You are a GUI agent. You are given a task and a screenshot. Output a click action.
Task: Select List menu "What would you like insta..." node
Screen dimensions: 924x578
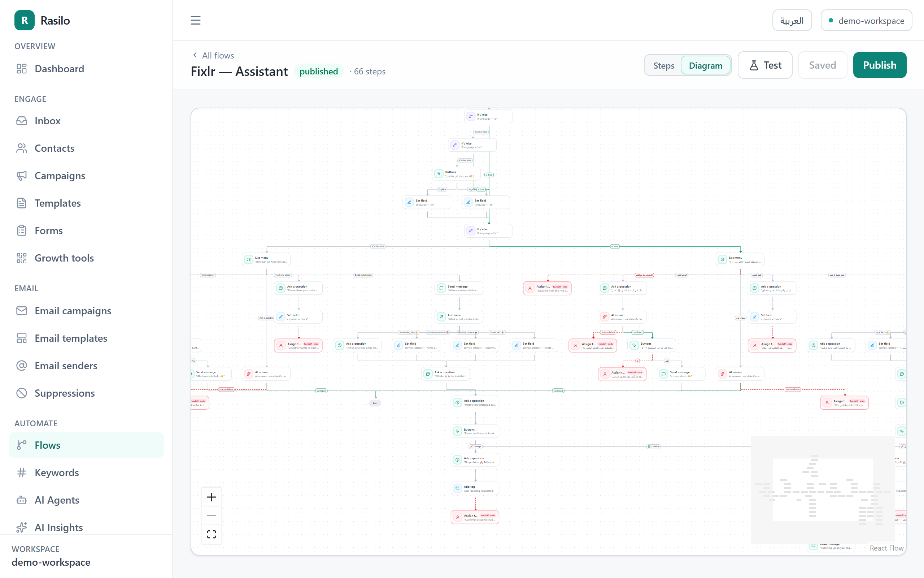tap(459, 317)
